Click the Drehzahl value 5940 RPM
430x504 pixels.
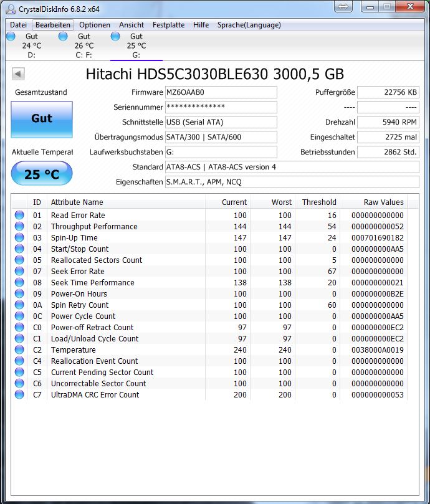(x=388, y=122)
